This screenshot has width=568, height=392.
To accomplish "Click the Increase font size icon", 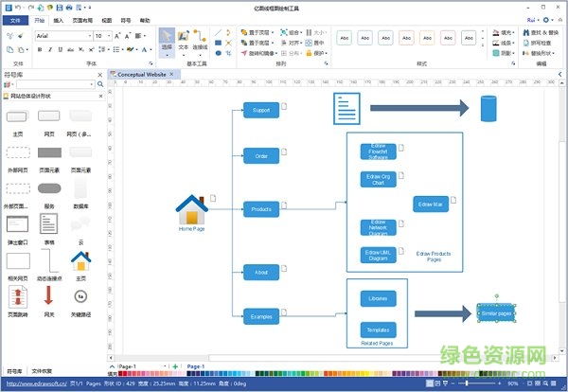I will (x=117, y=36).
